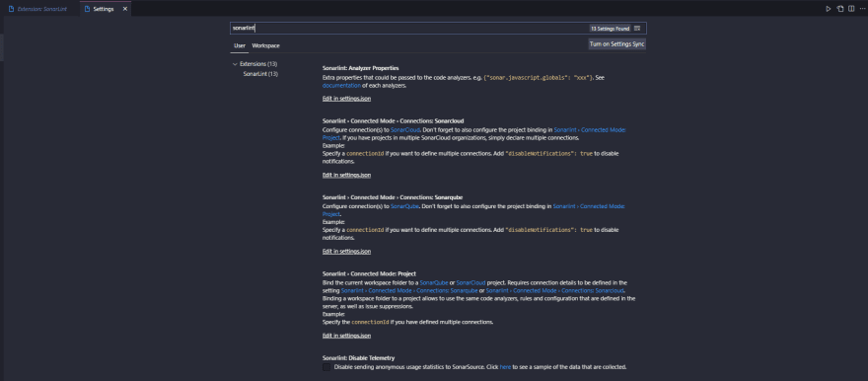Select the Sonarlint: Analyzer Properties heading
This screenshot has width=868, height=381.
tap(360, 68)
